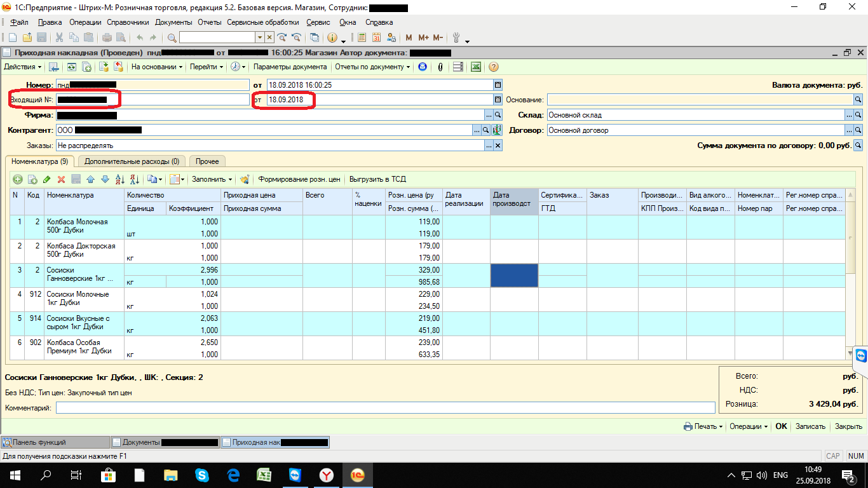Open Excel from the taskbar
868x488 pixels.
coord(264,475)
